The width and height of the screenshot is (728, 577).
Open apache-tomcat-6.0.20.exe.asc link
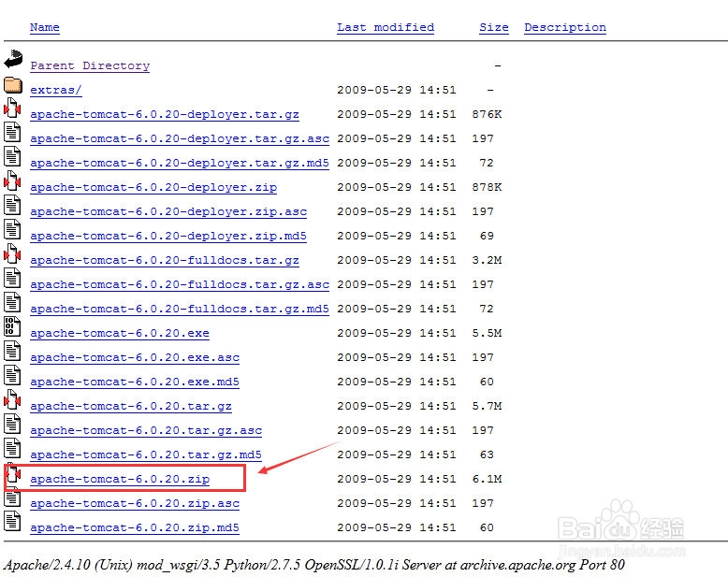click(135, 357)
